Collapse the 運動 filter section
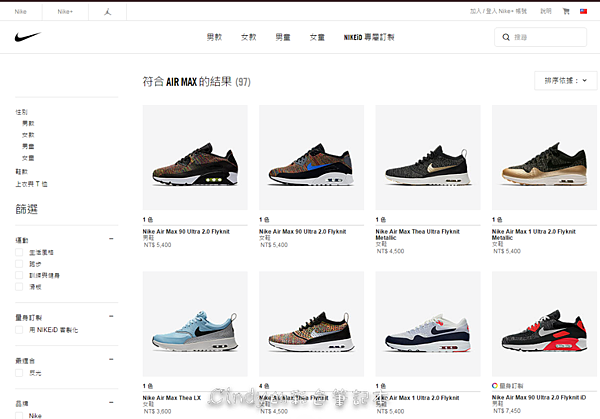 (111, 239)
